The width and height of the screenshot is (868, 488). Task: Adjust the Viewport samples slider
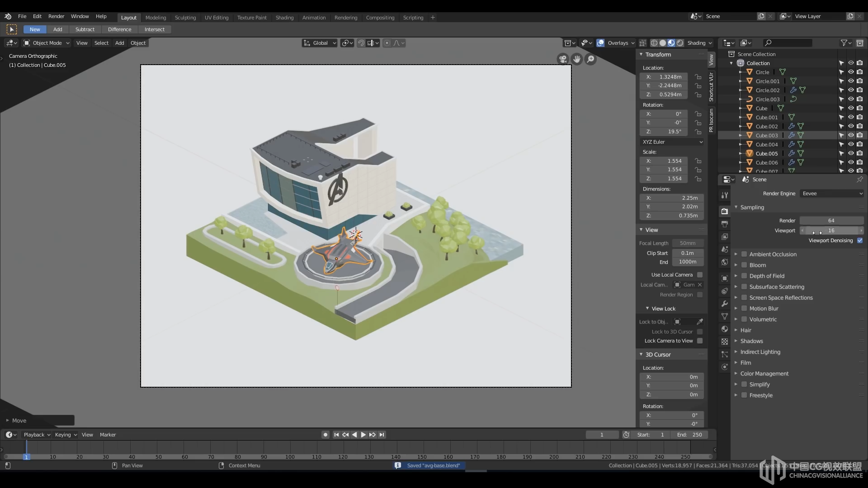[832, 230]
